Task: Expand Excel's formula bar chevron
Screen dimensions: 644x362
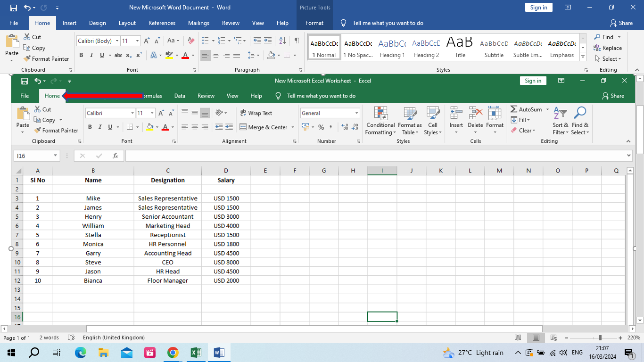Action: 629,156
